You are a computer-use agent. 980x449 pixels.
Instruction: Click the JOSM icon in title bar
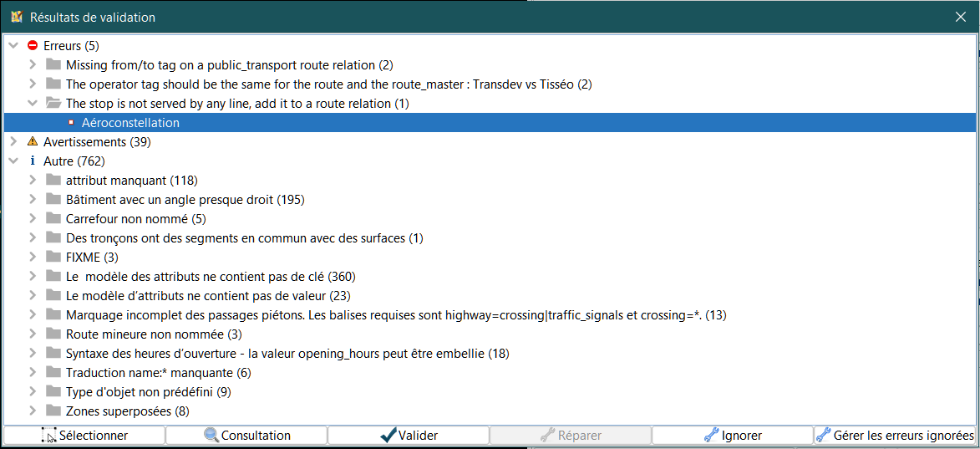[16, 17]
